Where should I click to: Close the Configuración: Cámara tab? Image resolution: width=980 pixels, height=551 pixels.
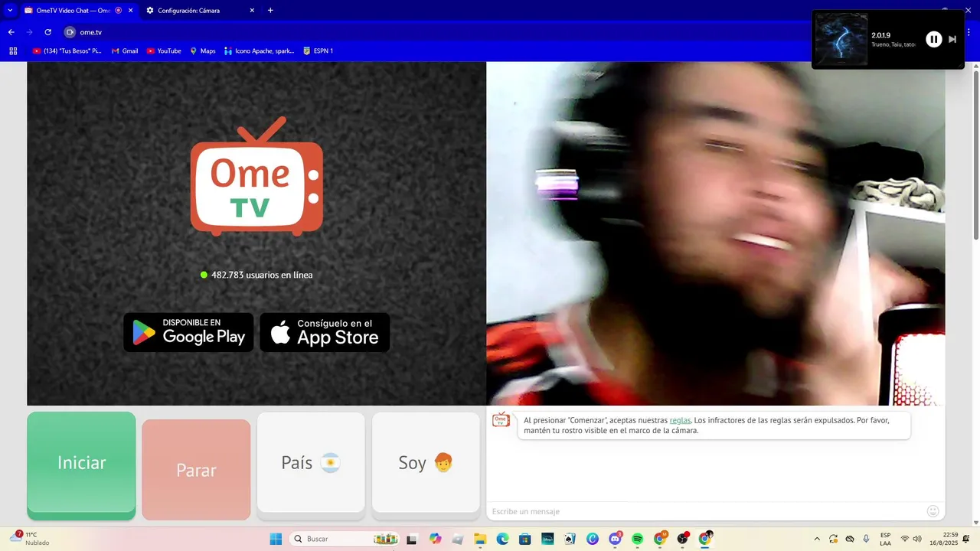[x=252, y=10]
